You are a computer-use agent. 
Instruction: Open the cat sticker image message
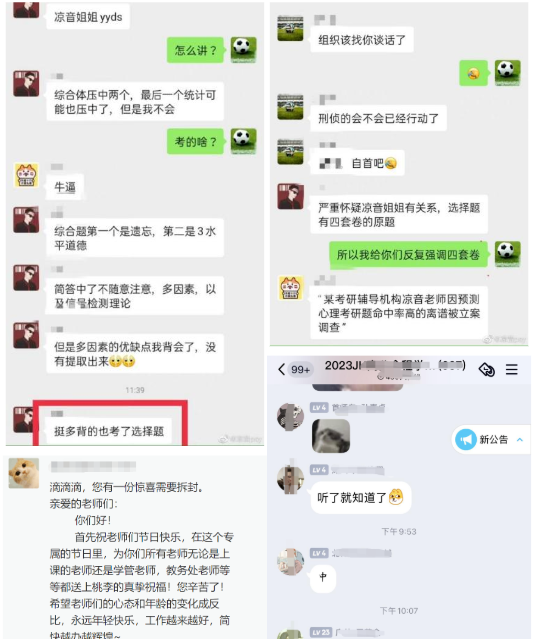point(330,436)
